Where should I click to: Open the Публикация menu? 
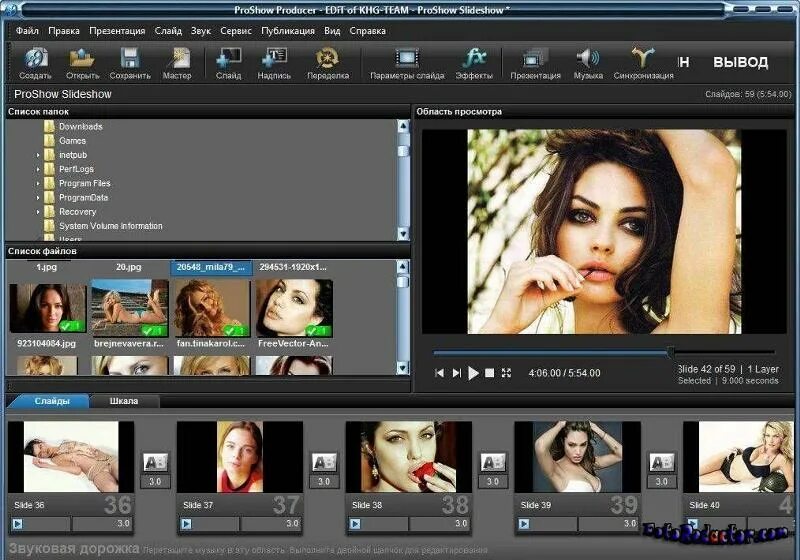(x=288, y=31)
